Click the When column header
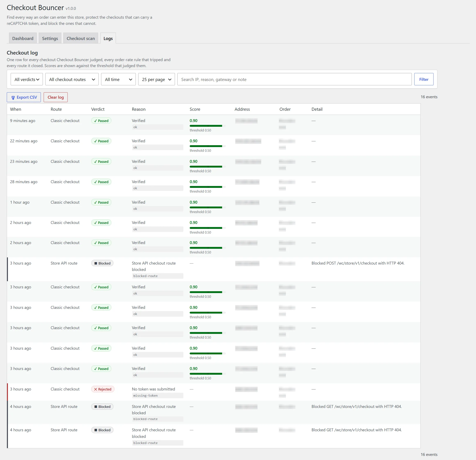The image size is (476, 460). (16, 109)
